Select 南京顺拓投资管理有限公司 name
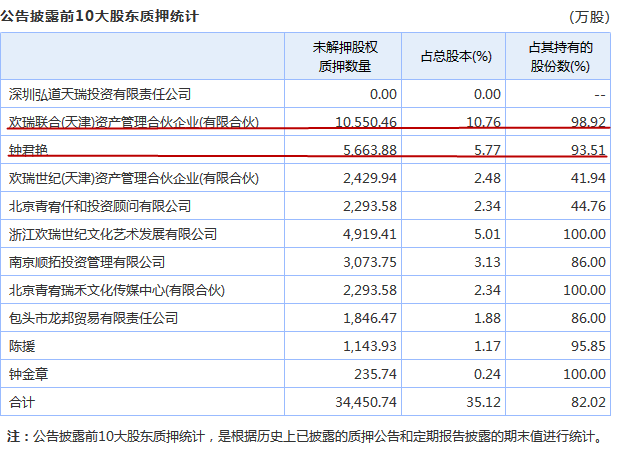The image size is (621, 452). click(x=87, y=262)
